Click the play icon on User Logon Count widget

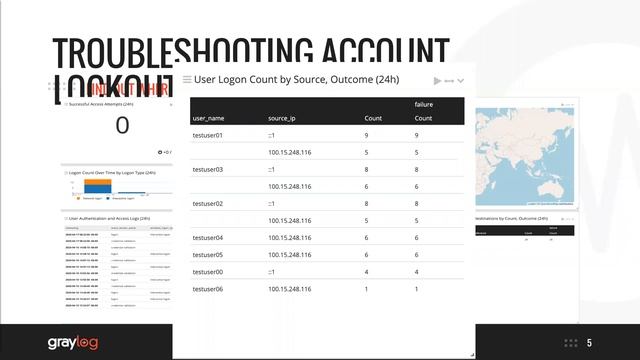coord(437,81)
